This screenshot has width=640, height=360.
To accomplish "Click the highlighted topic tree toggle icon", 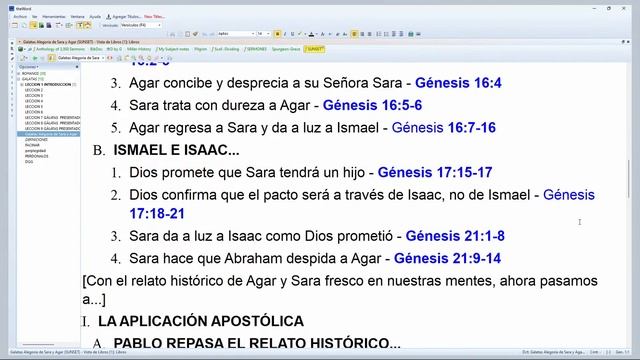I will point(51,58).
